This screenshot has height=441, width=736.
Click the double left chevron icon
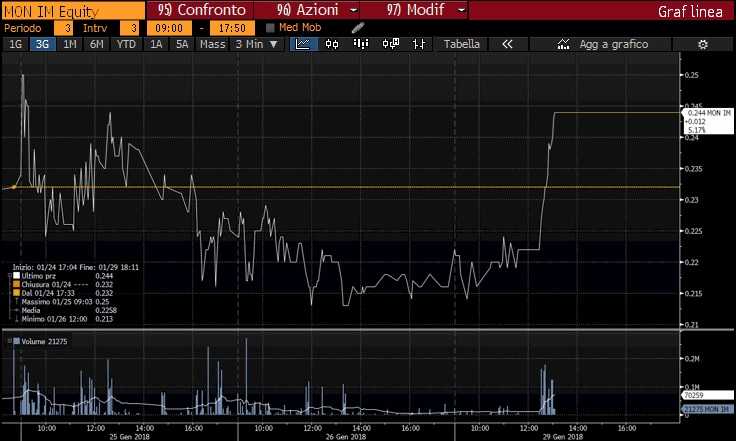[507, 45]
